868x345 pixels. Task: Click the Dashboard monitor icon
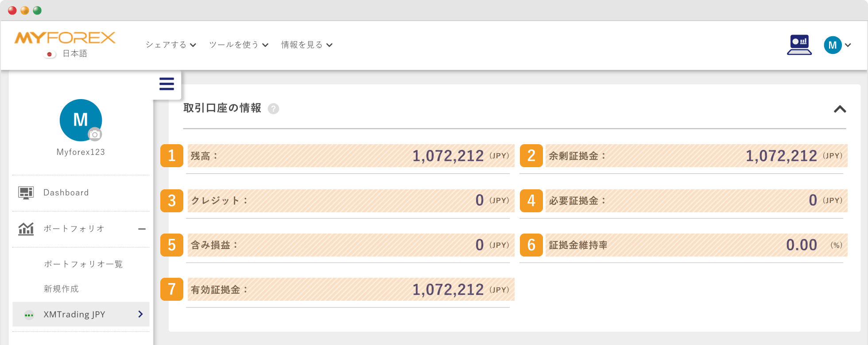click(x=26, y=193)
